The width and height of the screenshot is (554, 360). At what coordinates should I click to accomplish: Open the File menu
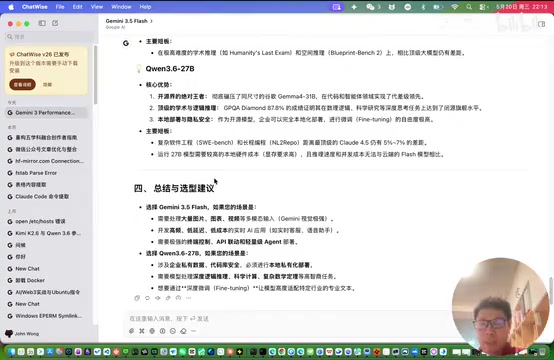(60, 7)
